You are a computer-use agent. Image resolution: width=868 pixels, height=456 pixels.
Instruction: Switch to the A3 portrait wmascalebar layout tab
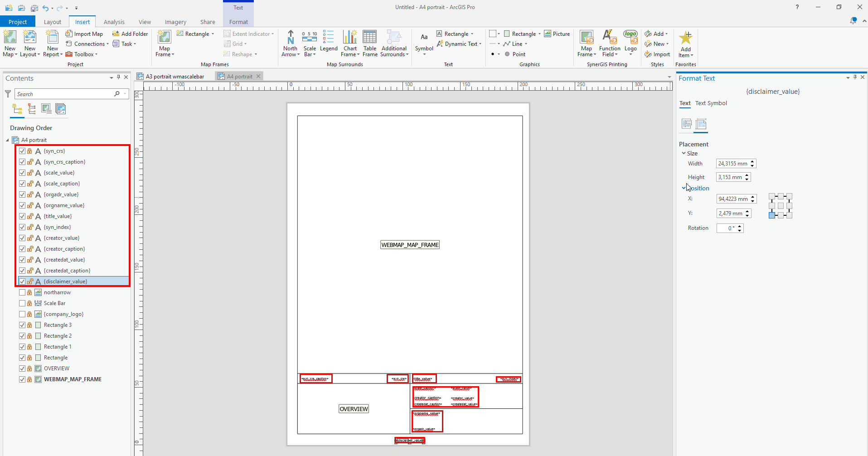point(175,76)
